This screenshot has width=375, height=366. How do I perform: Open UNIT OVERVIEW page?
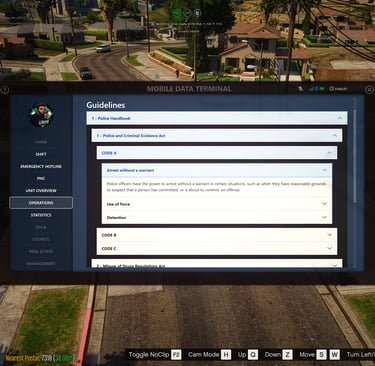point(41,191)
